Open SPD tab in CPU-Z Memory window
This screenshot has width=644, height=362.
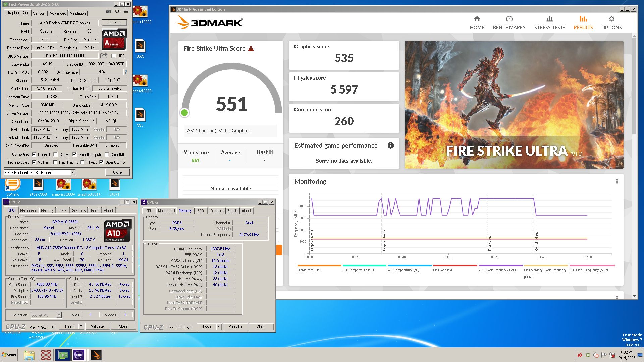tap(200, 211)
